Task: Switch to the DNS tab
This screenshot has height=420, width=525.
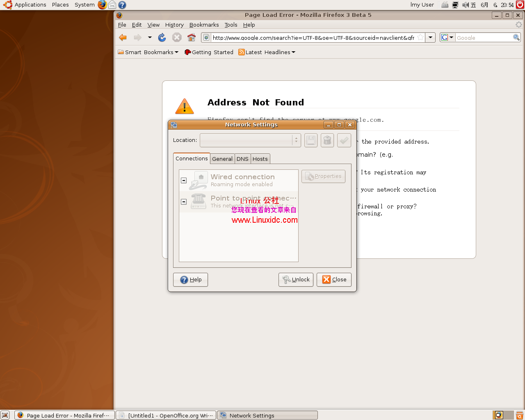Action: (x=242, y=159)
